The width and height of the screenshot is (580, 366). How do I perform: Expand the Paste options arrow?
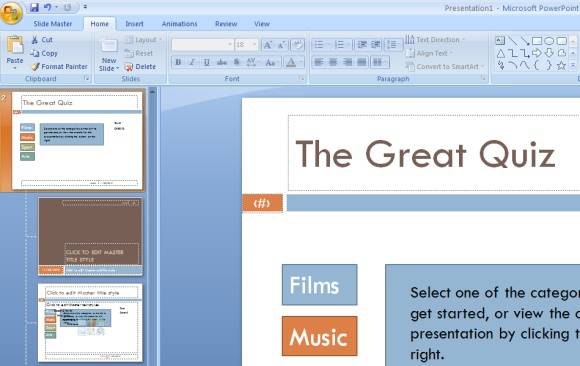coord(15,68)
